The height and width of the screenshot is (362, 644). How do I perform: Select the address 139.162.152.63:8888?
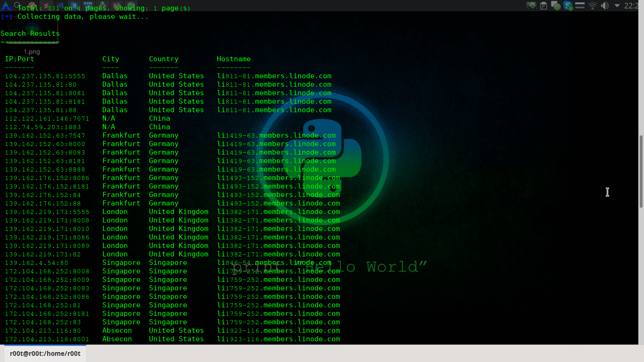coord(45,169)
